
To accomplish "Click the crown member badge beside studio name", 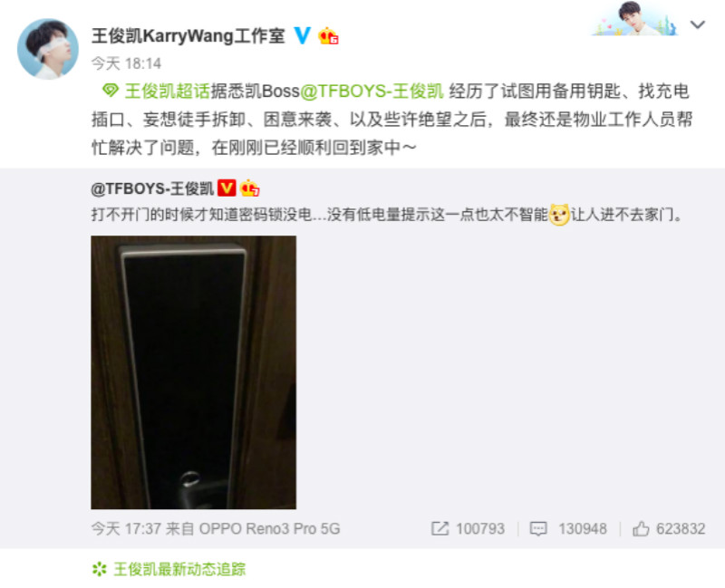I will tap(328, 35).
